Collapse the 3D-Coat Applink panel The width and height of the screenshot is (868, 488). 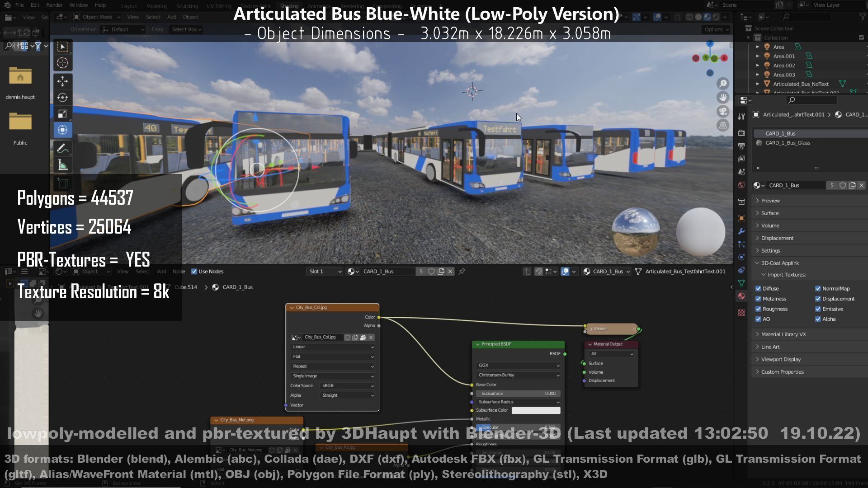pos(779,263)
